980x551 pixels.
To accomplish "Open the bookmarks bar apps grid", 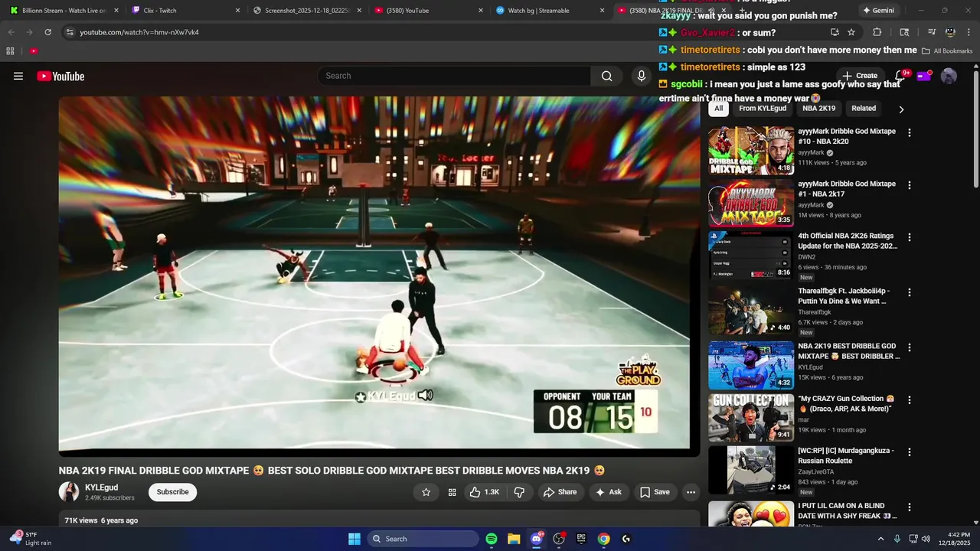I will tap(10, 51).
